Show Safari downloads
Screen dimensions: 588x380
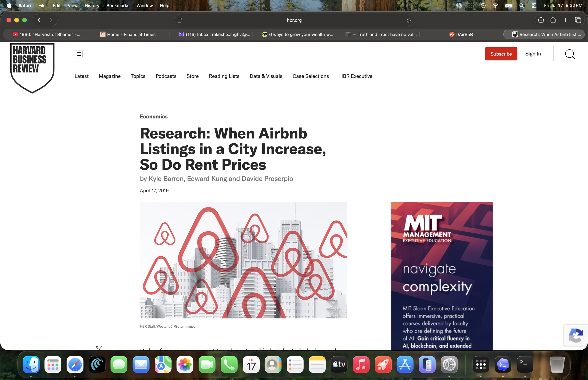[x=541, y=20]
